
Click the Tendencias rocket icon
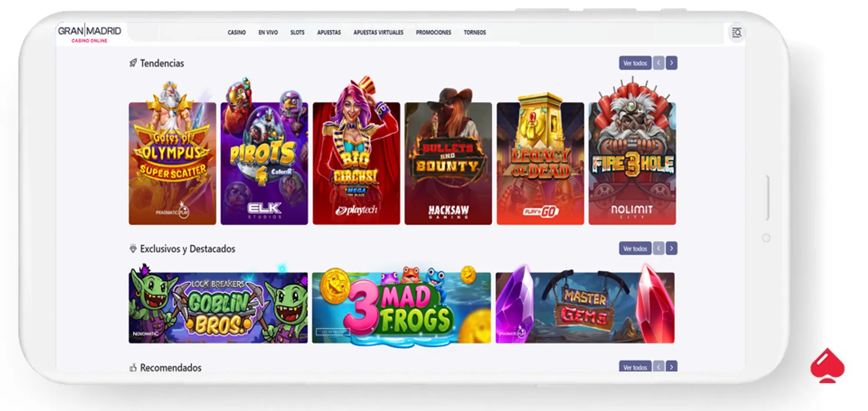pos(133,63)
